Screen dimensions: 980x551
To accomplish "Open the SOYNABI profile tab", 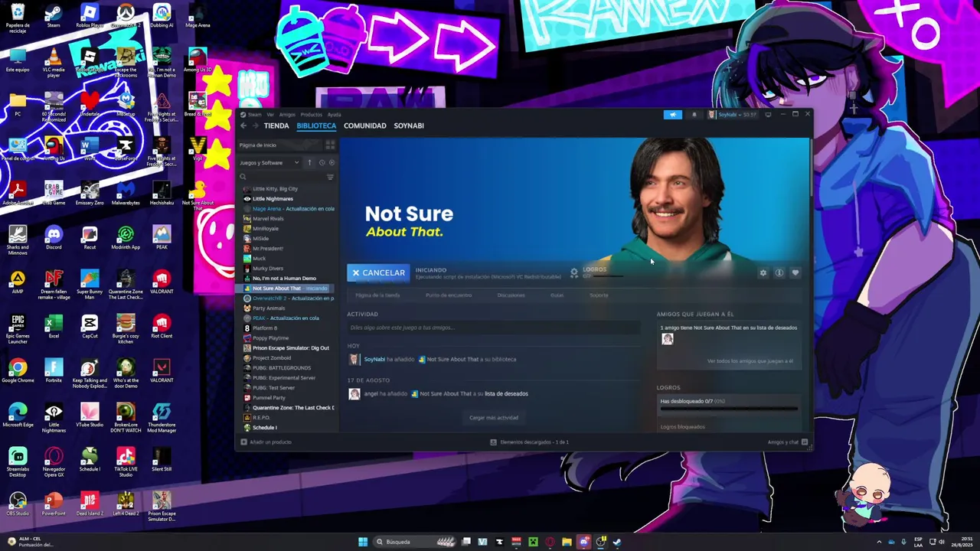I will click(x=409, y=126).
